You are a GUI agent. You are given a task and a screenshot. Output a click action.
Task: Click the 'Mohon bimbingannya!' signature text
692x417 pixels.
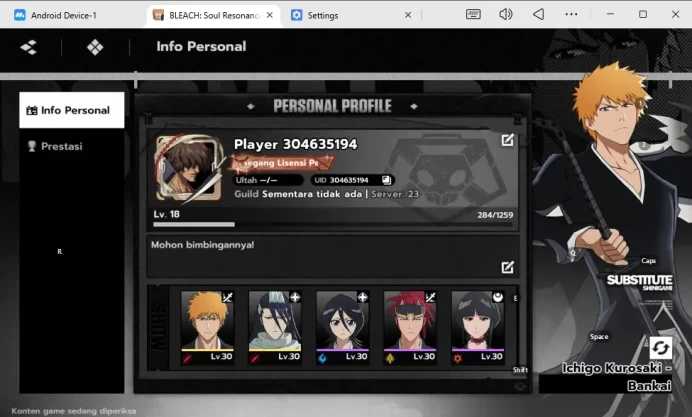(203, 245)
